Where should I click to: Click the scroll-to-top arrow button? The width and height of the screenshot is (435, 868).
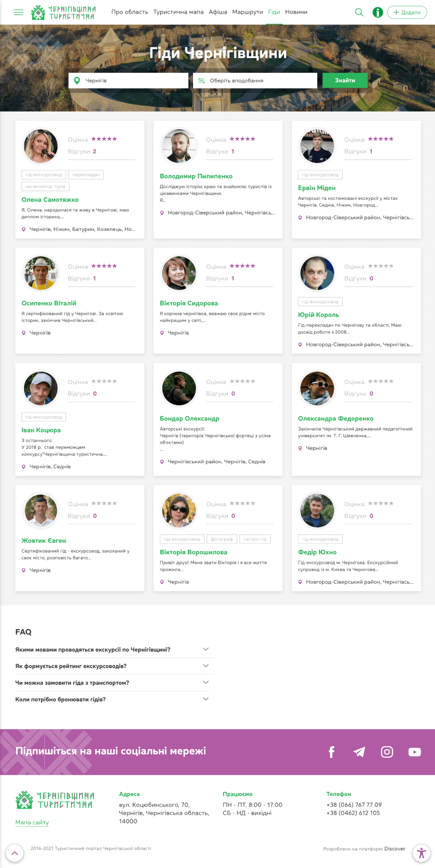pos(15,853)
